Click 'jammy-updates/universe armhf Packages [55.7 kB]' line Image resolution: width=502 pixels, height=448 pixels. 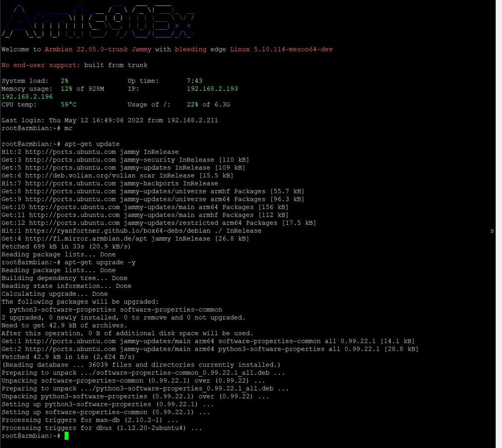point(153,192)
